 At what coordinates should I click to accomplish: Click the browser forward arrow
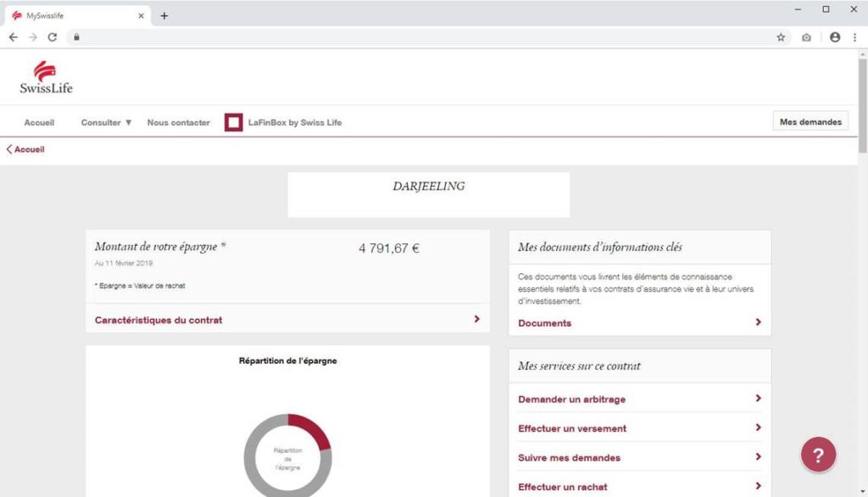(x=33, y=37)
